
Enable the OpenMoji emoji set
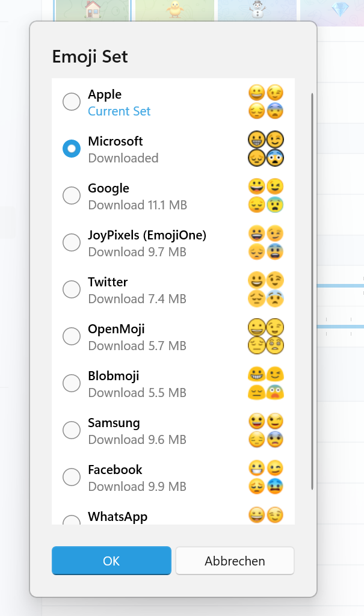(72, 336)
